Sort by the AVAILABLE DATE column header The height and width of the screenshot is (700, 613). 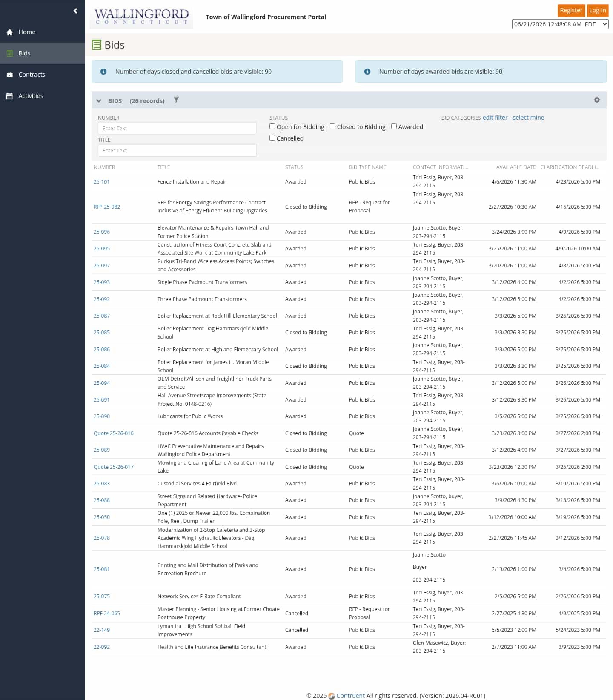click(x=516, y=167)
